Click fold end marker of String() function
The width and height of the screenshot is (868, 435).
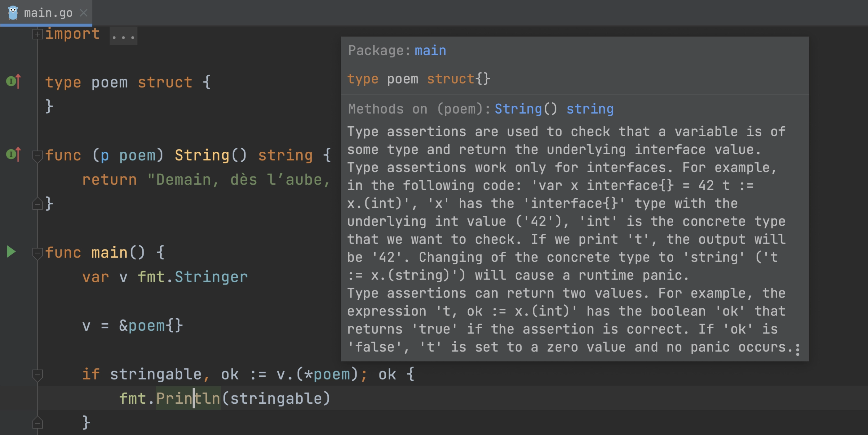[x=37, y=203]
